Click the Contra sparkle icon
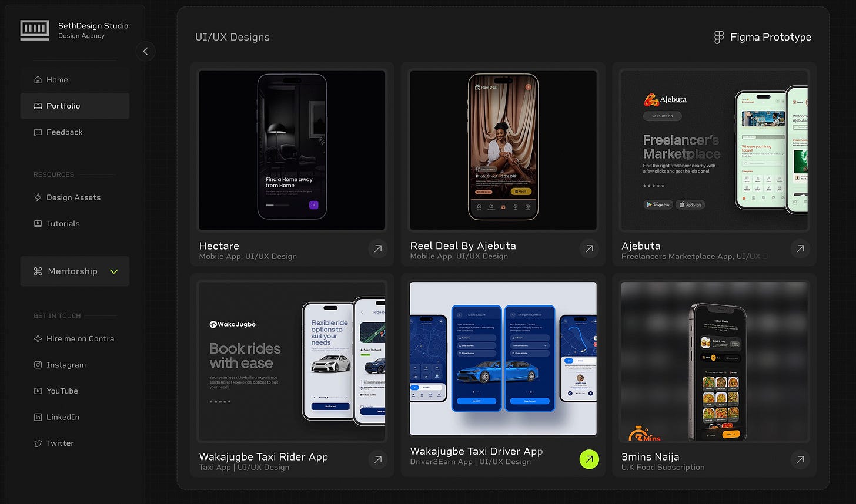Image resolution: width=856 pixels, height=504 pixels. 38,339
